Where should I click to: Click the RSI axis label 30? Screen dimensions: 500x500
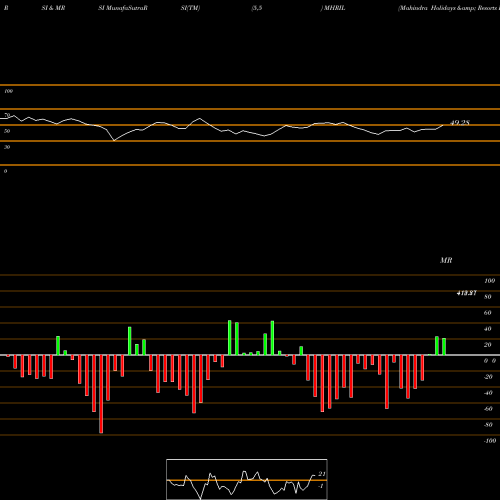coord(7,147)
